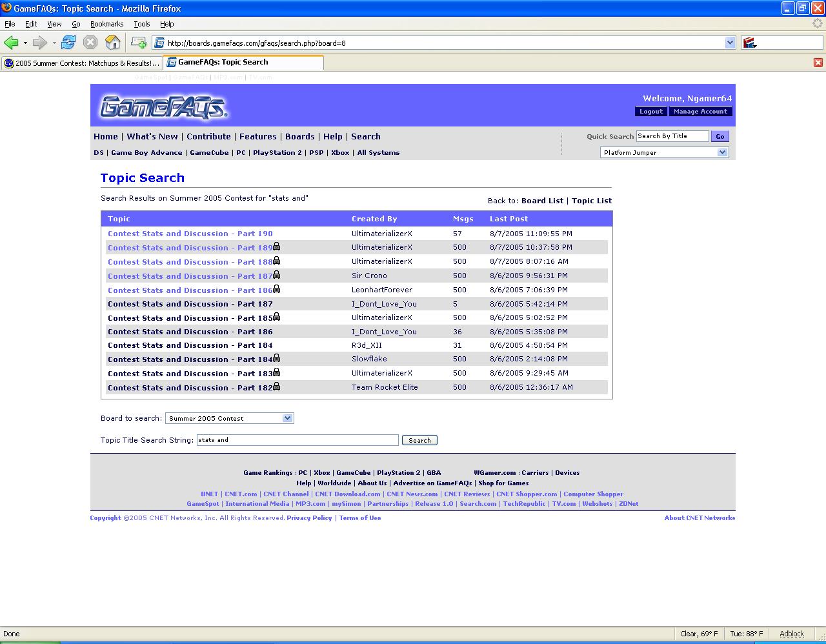Click lock icon beside Part 188 topic
Screen dimensions: 826x644
tap(276, 261)
